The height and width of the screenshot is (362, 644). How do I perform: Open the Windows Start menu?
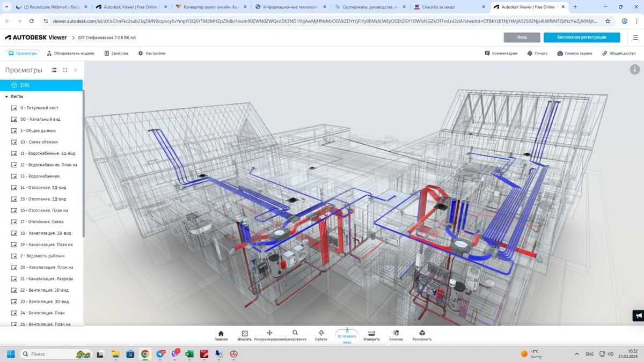11,354
